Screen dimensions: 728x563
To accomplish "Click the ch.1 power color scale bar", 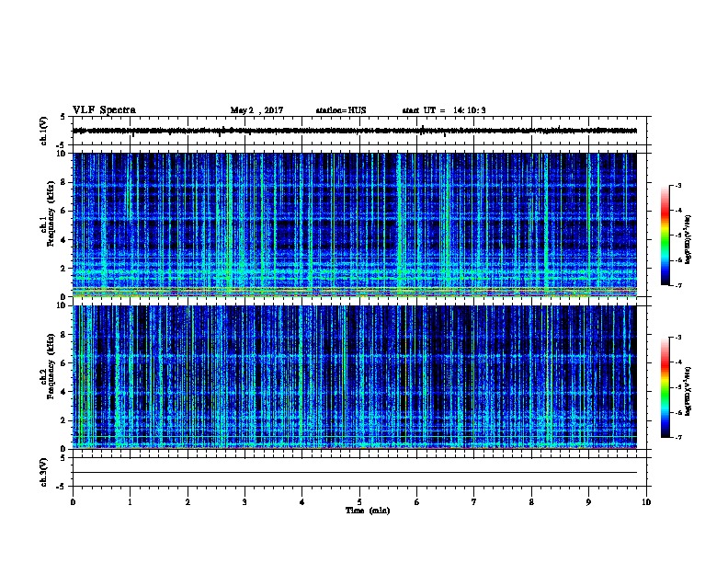I will [665, 236].
